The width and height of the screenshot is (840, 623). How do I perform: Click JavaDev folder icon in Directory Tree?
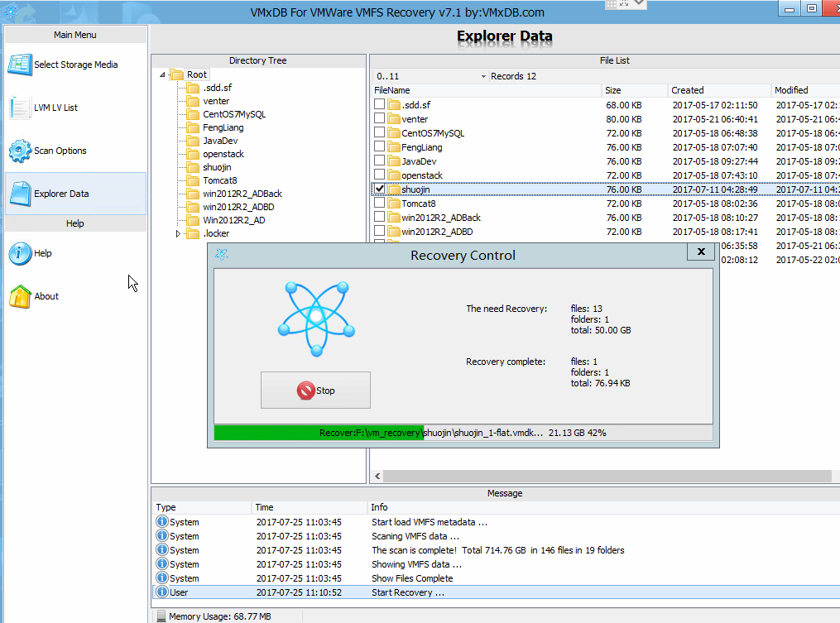[x=193, y=141]
